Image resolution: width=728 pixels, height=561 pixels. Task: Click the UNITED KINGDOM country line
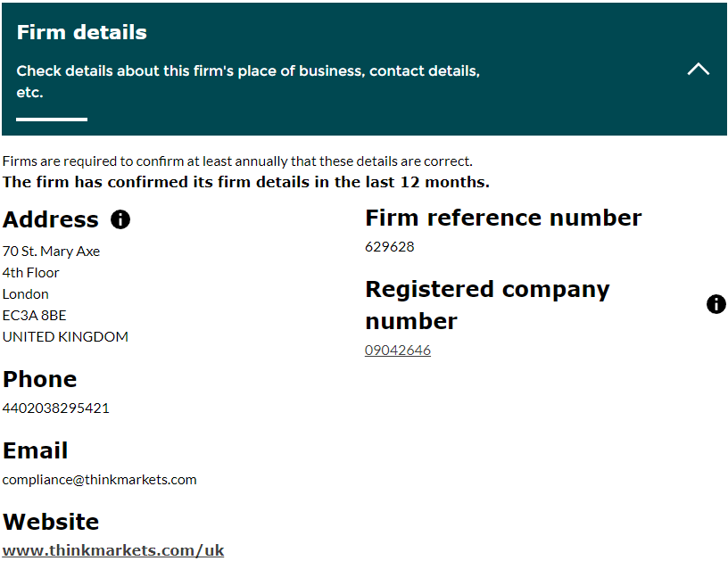coord(65,337)
